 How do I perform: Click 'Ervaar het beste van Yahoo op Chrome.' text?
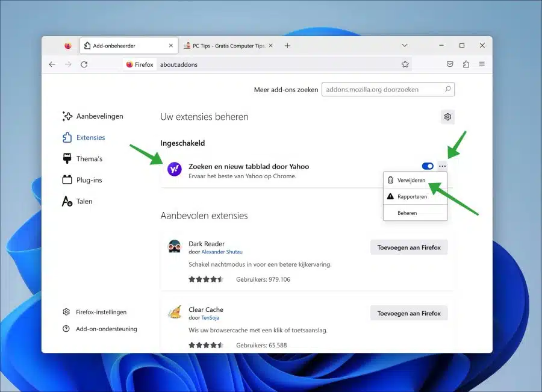coord(242,176)
